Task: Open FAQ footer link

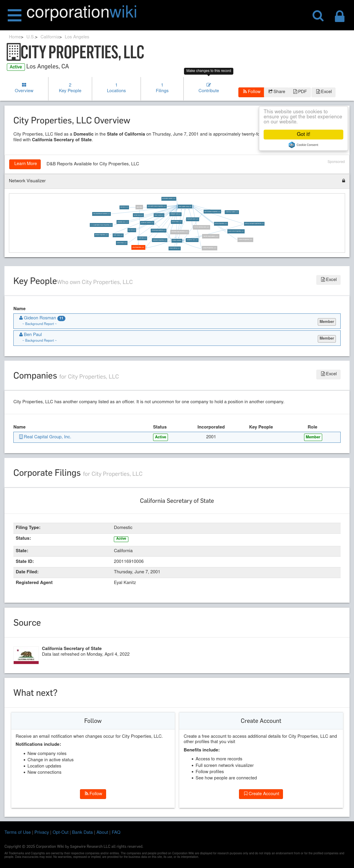Action: click(x=116, y=832)
